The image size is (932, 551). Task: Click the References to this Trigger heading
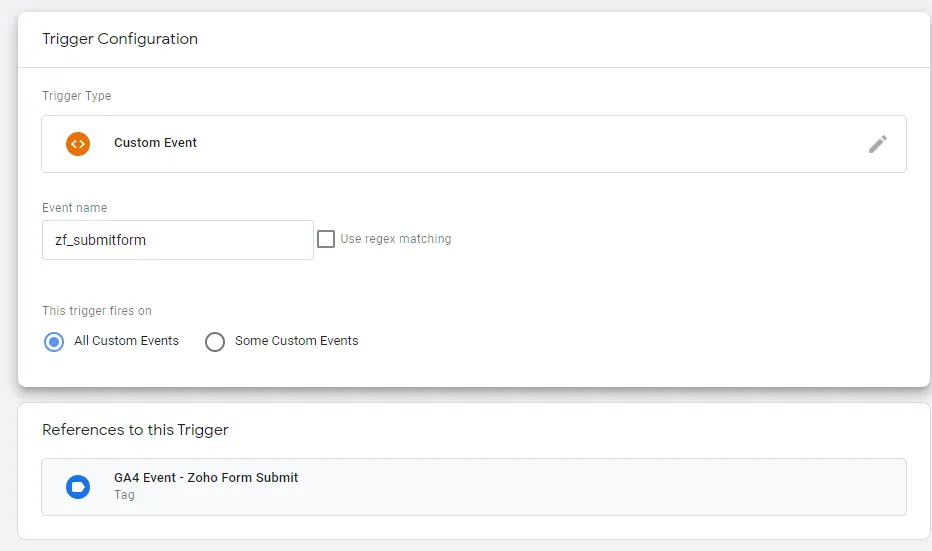click(x=135, y=430)
